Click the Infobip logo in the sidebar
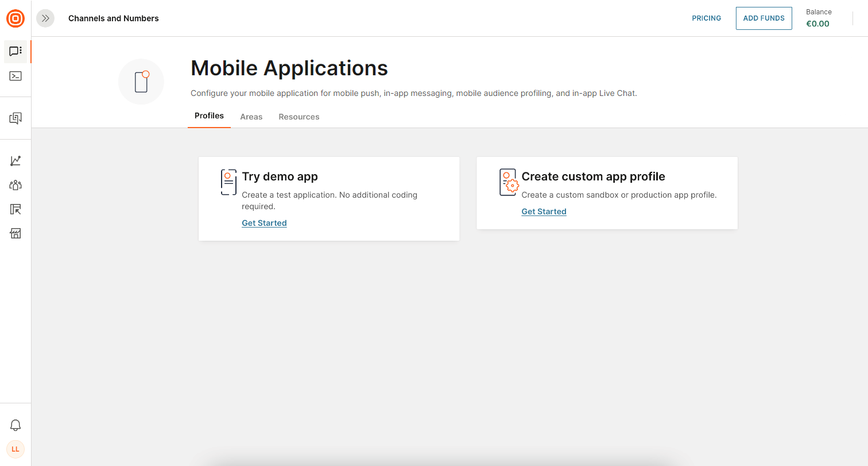The width and height of the screenshot is (868, 466). coord(15,18)
